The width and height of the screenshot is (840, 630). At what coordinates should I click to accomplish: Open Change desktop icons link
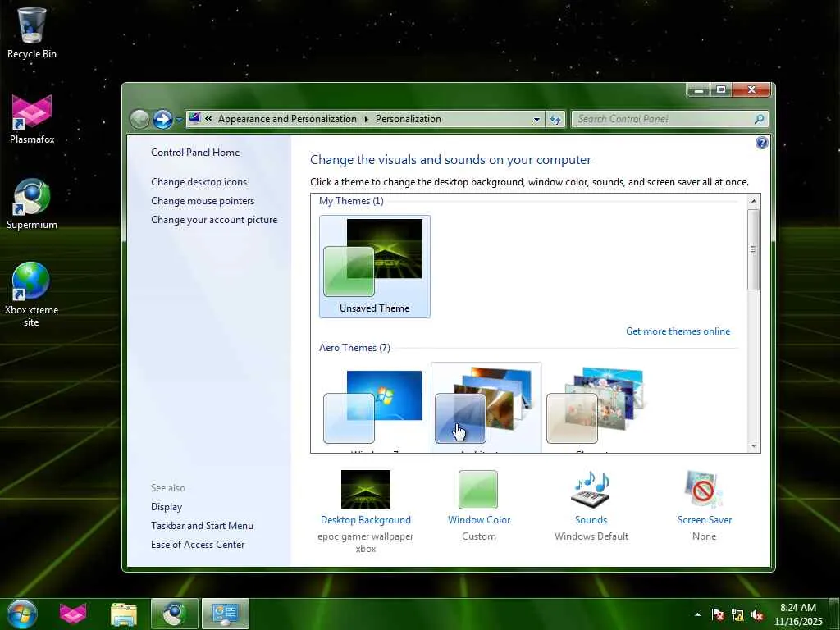(x=199, y=182)
